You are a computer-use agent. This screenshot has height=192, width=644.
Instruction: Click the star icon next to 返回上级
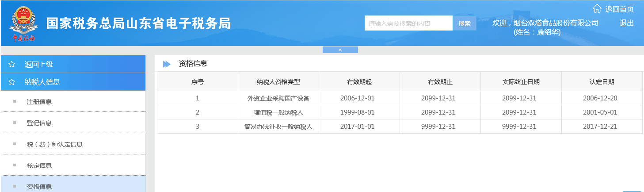(x=12, y=65)
